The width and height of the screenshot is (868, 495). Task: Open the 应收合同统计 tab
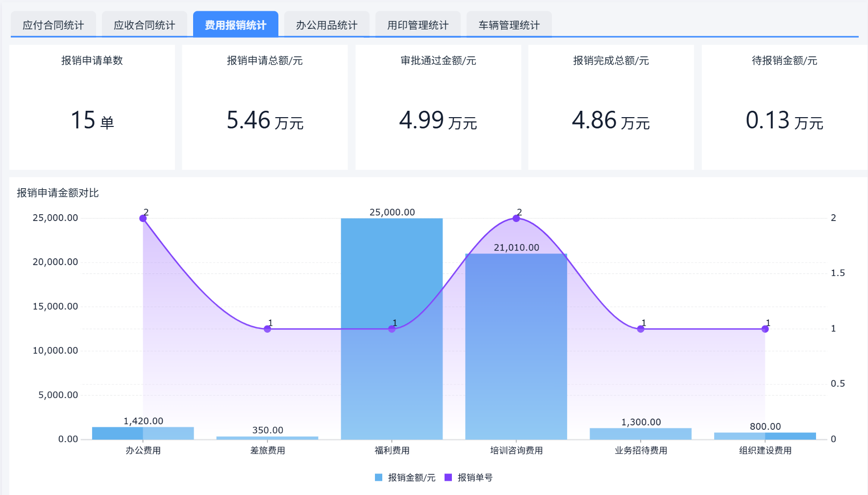click(x=144, y=24)
